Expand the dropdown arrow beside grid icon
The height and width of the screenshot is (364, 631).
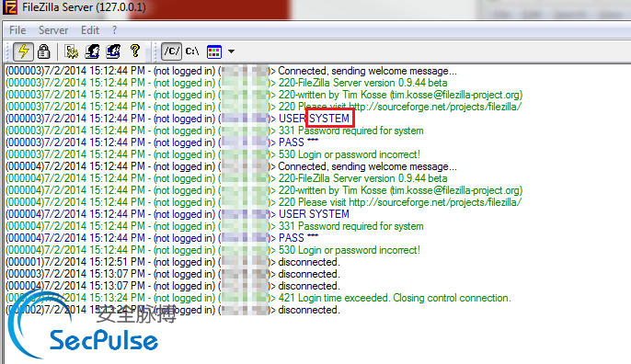(231, 51)
